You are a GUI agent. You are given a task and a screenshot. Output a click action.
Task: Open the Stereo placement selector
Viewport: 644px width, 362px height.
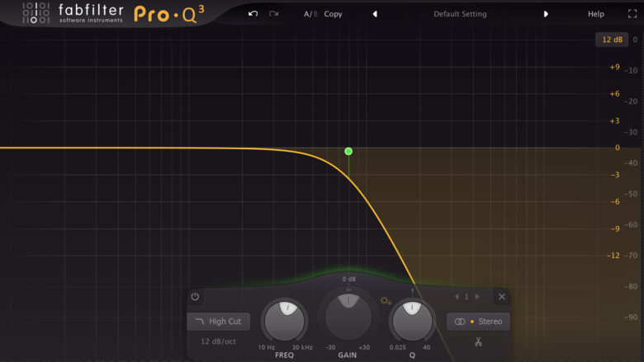tap(478, 322)
